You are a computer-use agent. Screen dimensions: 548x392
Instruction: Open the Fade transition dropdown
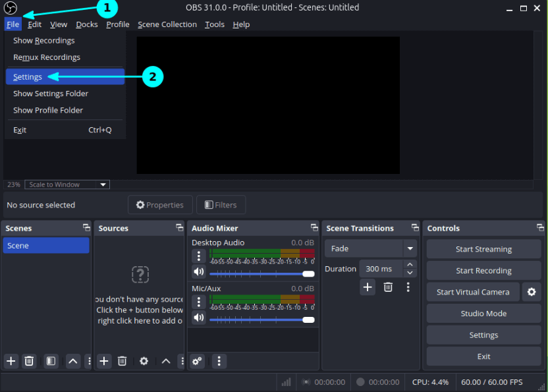pos(371,248)
